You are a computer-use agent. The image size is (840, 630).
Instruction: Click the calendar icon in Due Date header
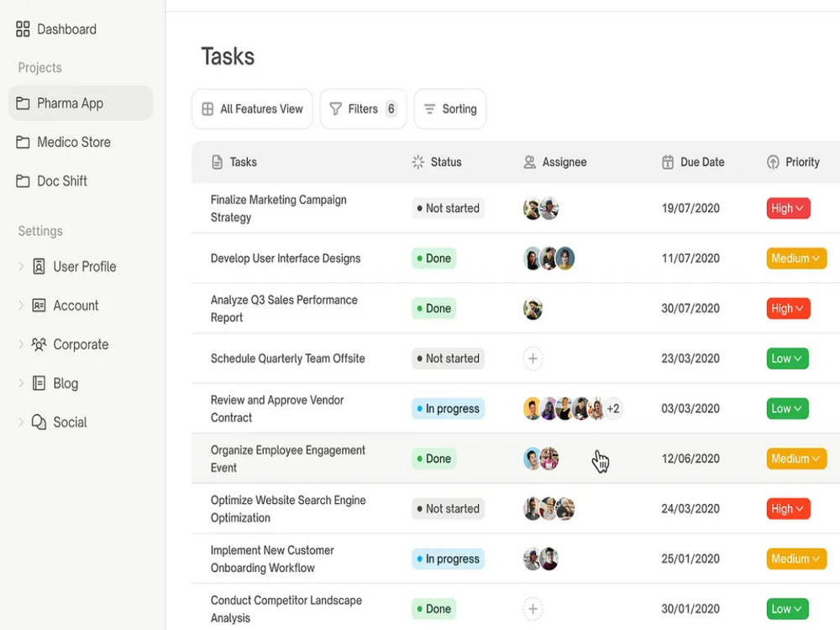668,162
